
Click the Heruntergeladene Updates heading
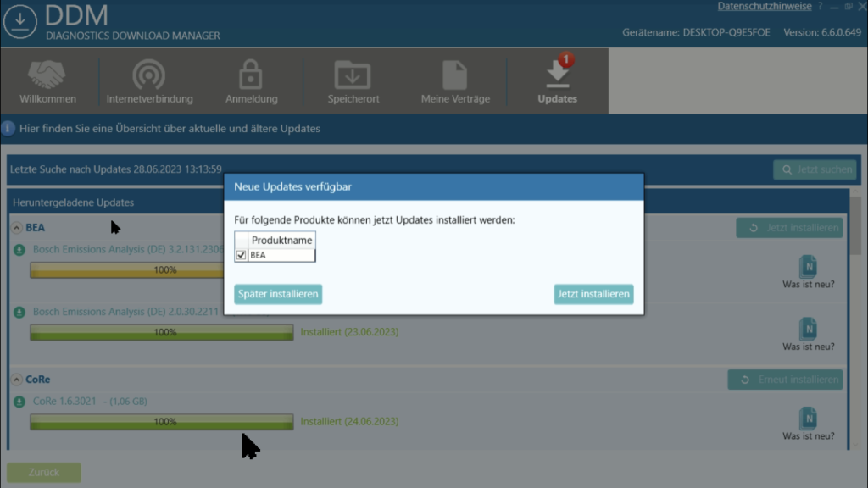point(73,202)
